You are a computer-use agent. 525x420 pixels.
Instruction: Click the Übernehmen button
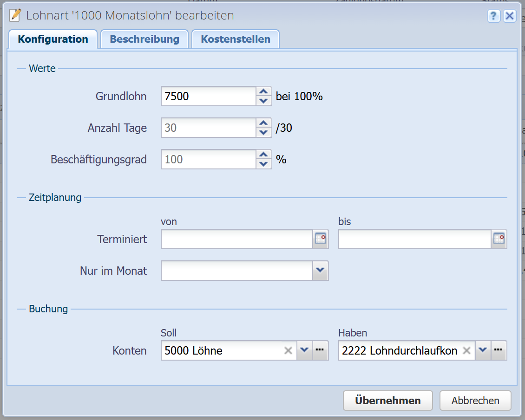coord(387,401)
